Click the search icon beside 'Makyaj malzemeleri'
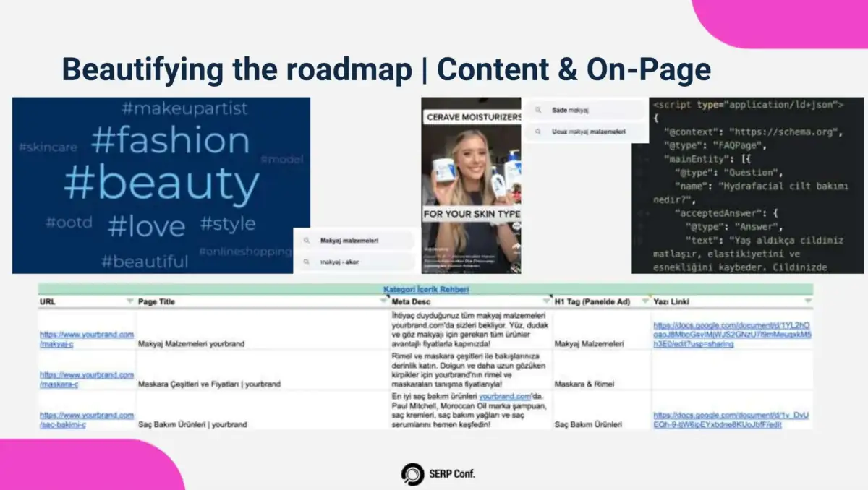This screenshot has height=490, width=868. [x=306, y=241]
